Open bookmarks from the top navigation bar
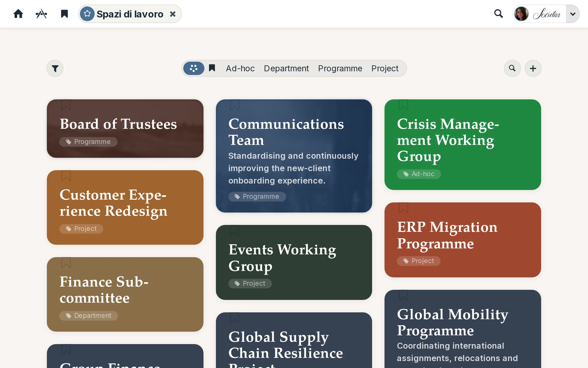 [x=64, y=14]
